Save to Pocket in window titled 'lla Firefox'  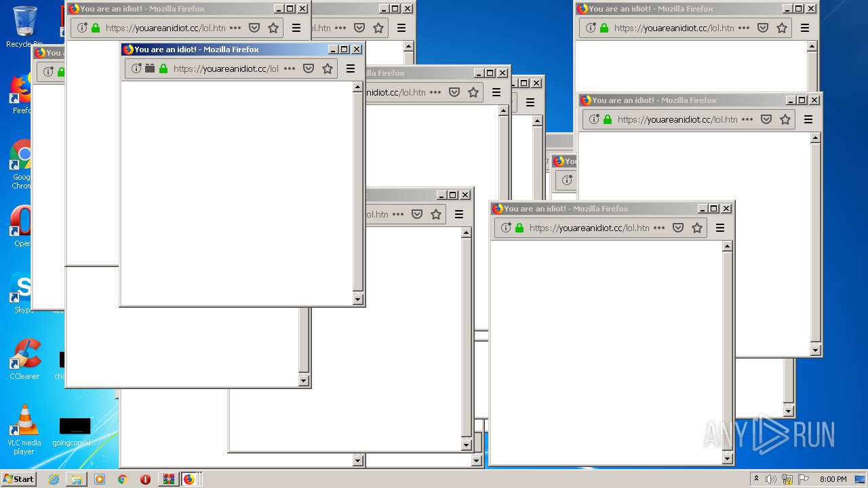point(454,92)
